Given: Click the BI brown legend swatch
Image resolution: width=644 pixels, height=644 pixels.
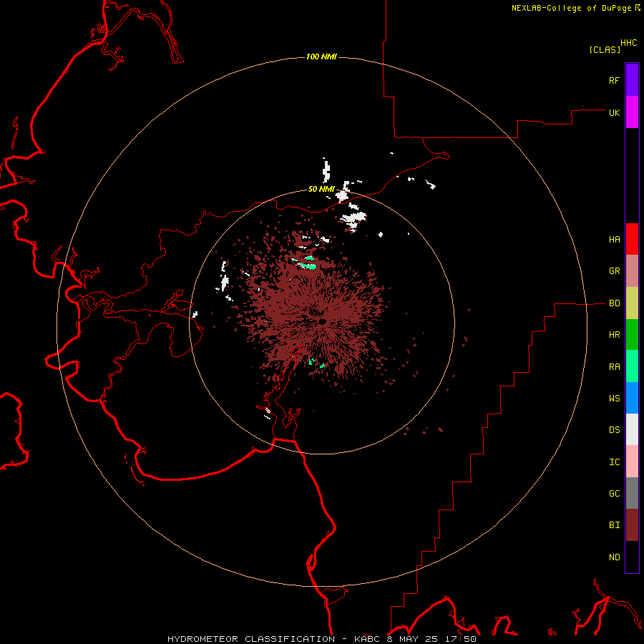Looking at the screenshot, I should point(632,525).
